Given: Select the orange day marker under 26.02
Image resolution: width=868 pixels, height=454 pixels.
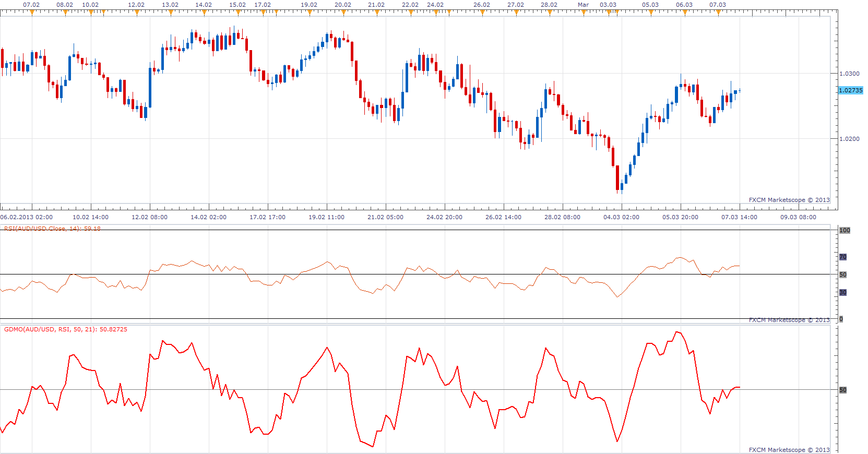Looking at the screenshot, I should click(482, 13).
